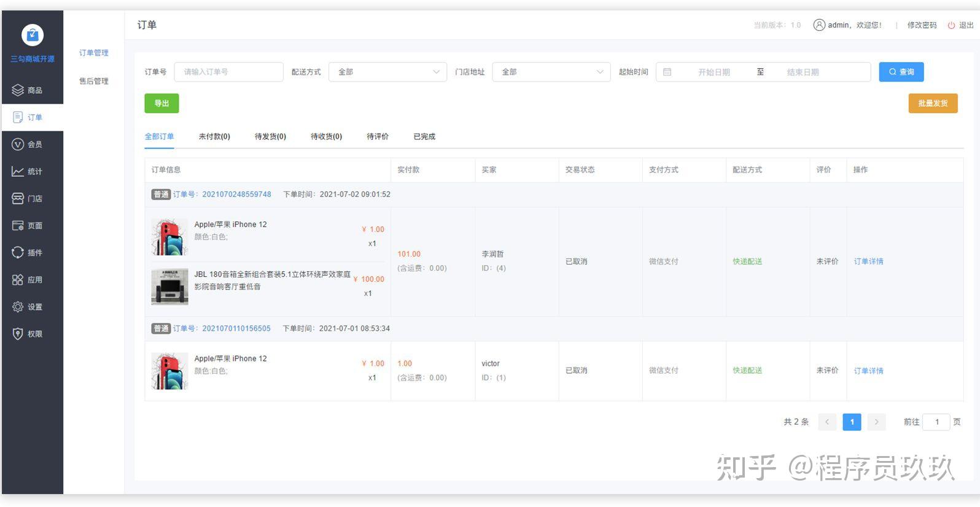Open 订单详情 for buyer victor

tap(868, 371)
